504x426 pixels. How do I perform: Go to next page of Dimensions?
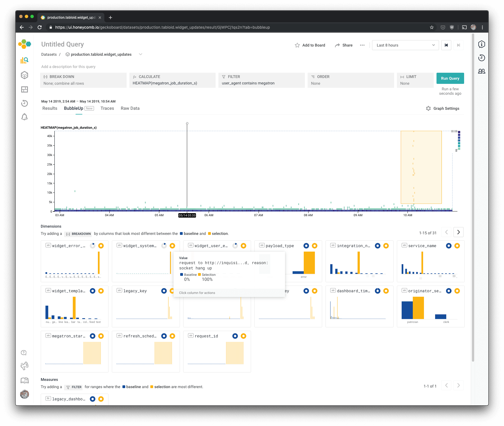point(459,232)
